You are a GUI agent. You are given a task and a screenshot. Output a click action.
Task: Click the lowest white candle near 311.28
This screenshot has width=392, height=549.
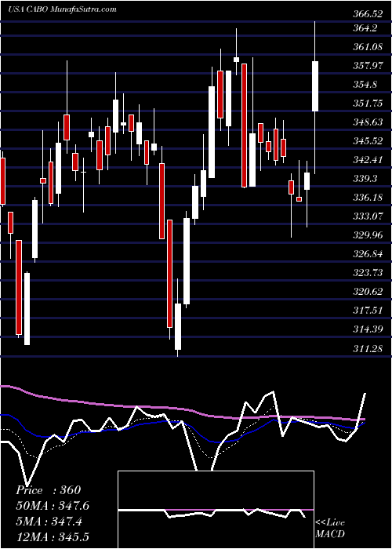coord(178,326)
